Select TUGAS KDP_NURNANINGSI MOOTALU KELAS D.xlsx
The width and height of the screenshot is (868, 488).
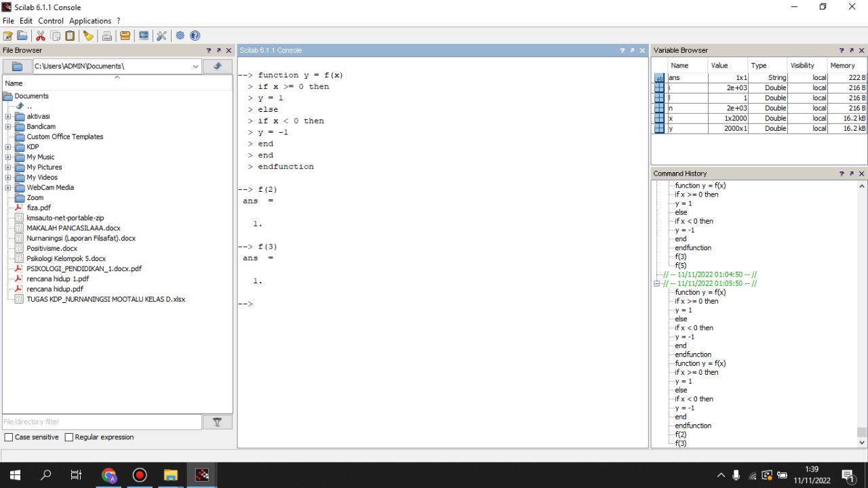click(106, 300)
